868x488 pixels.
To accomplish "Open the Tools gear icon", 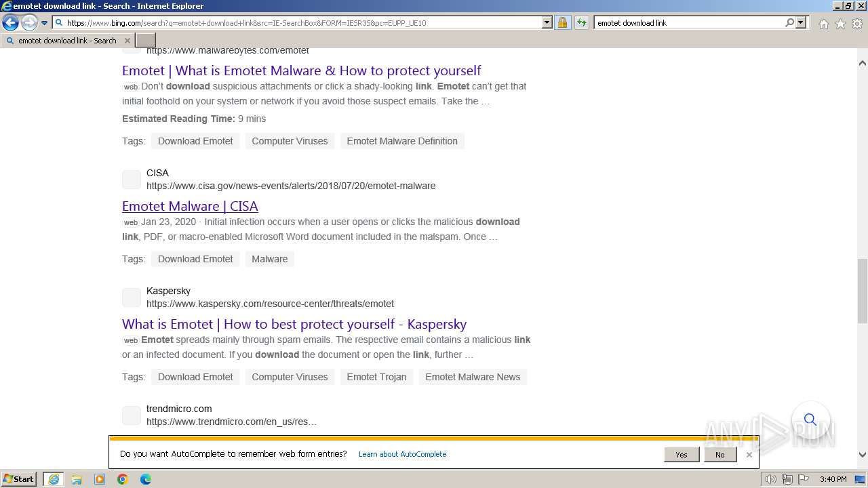I will [857, 24].
